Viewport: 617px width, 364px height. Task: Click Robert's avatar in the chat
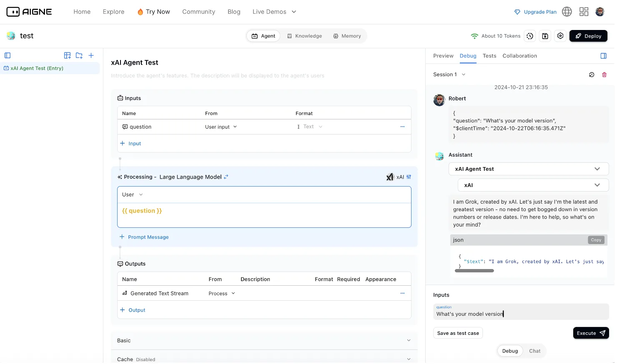439,100
